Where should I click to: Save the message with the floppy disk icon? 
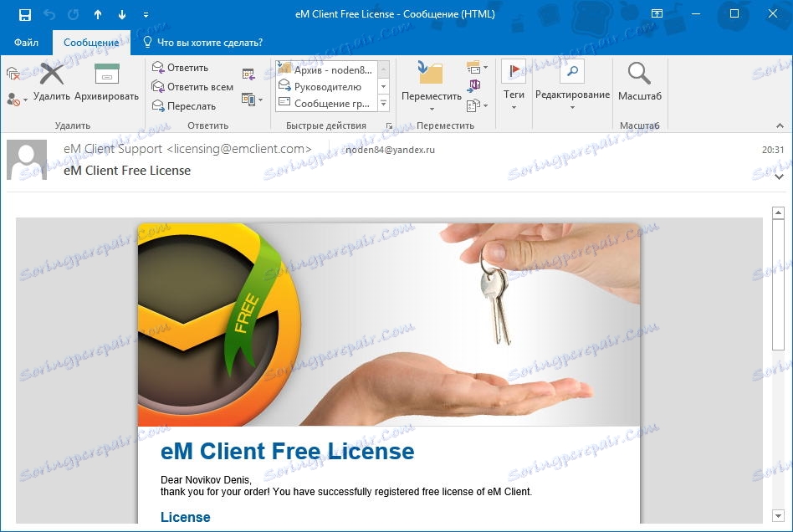point(24,15)
